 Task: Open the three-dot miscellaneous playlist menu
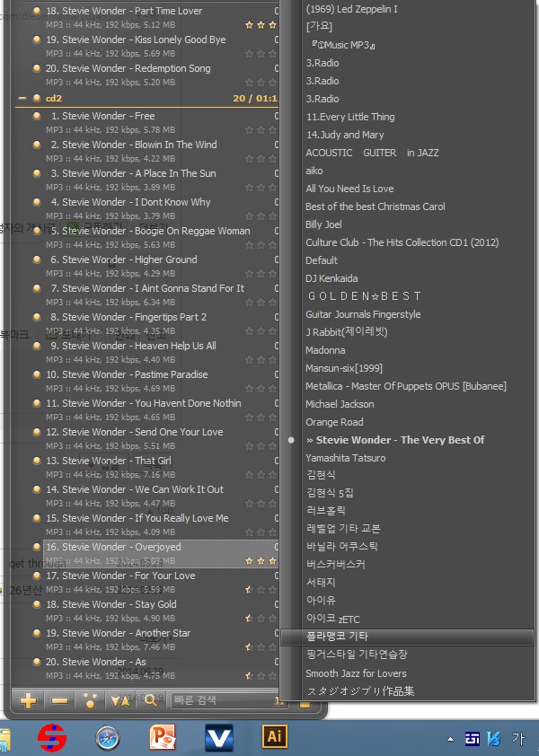(90, 700)
